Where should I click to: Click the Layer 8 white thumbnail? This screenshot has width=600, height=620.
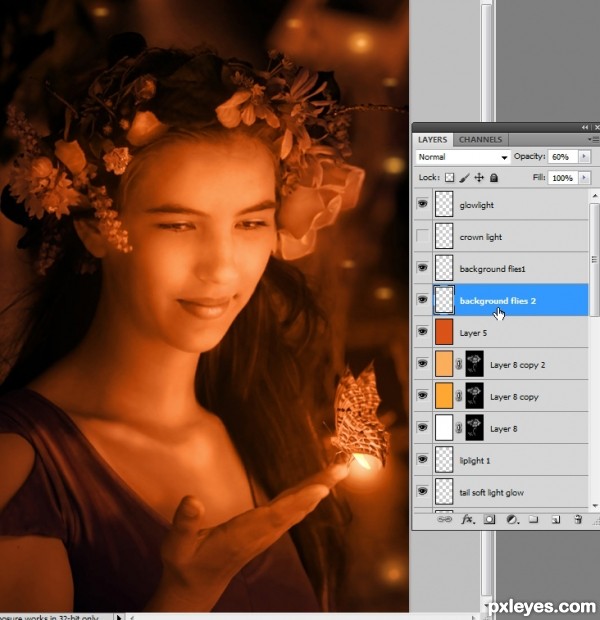444,427
